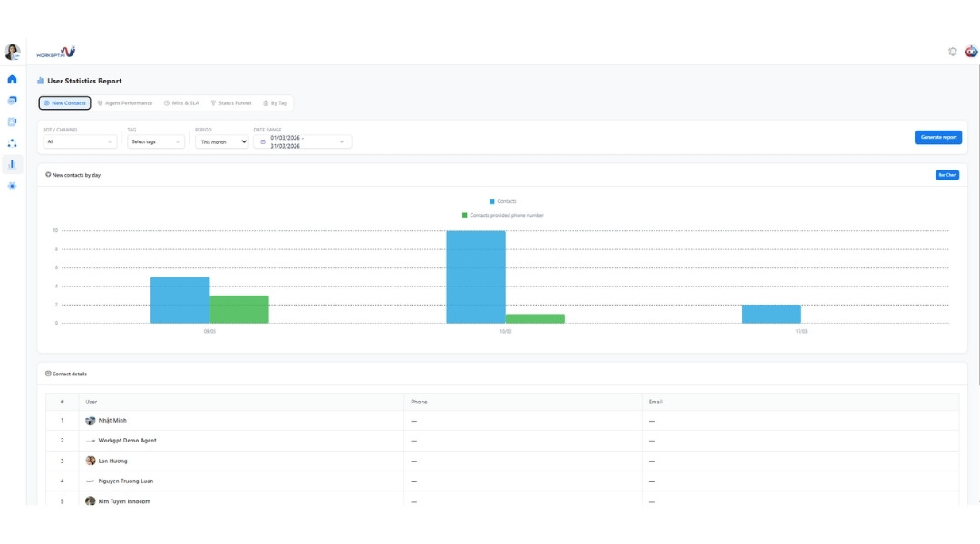Screen dimensions: 980x544
Task: Open the settings gear at sidebar bottom
Action: coord(12,186)
